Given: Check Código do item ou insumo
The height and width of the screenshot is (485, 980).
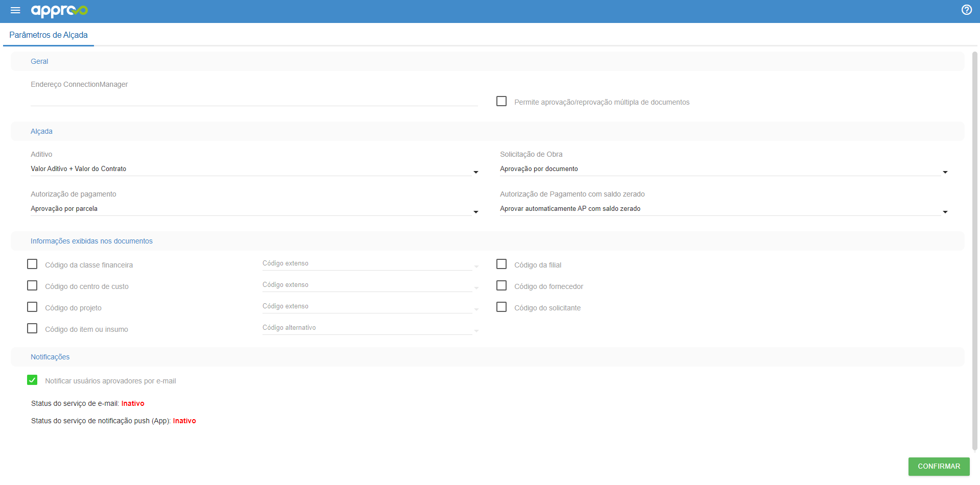Looking at the screenshot, I should pyautogui.click(x=32, y=328).
